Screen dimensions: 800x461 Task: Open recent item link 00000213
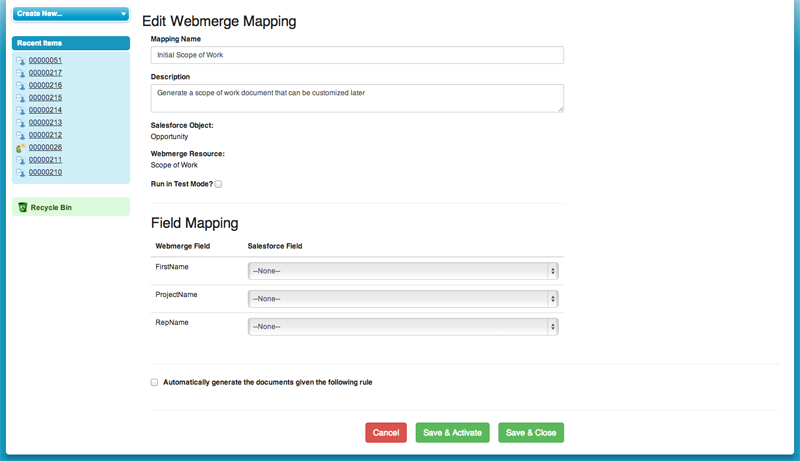pyautogui.click(x=45, y=122)
